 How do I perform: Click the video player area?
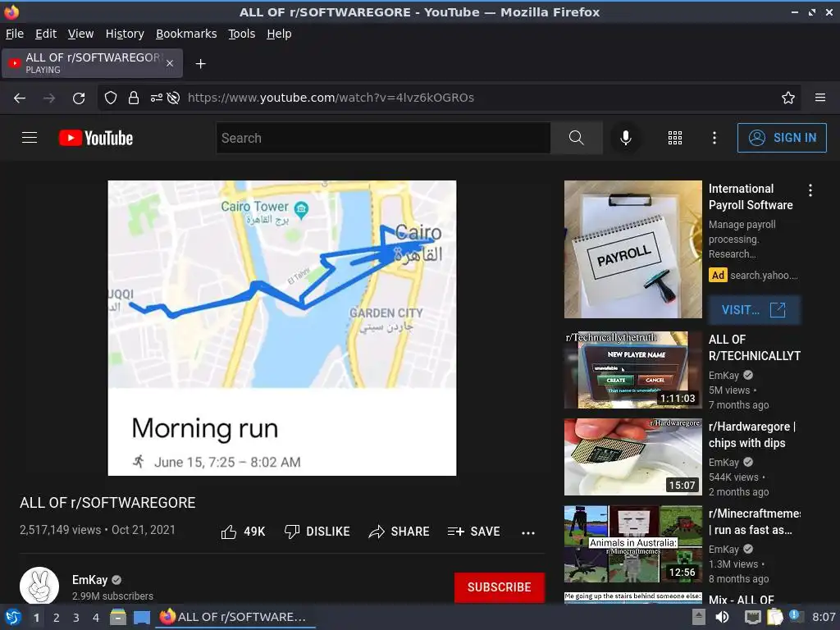click(x=282, y=328)
